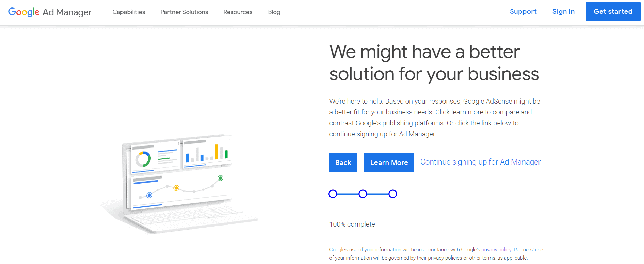This screenshot has width=644, height=264.
Task: Open the Support link
Action: 523,11
